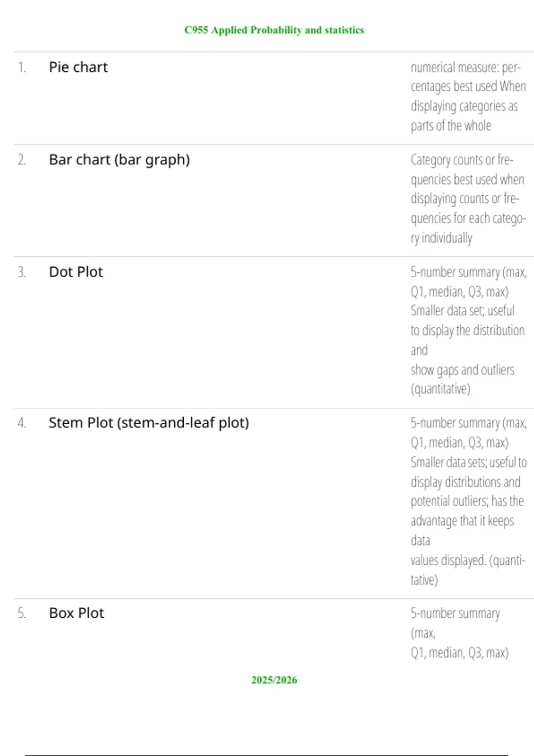Viewport: 534px width, 756px height.
Task: Click the green 2025/2026 footer text
Action: pos(274,680)
